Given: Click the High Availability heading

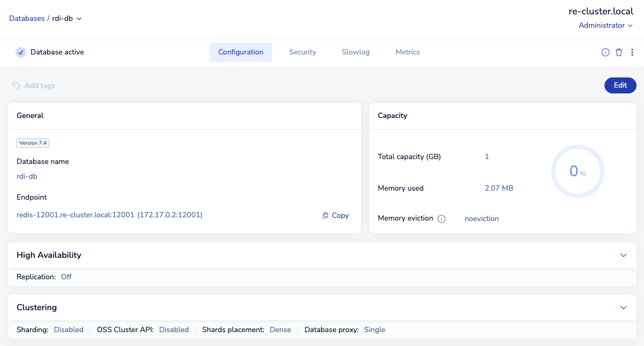Looking at the screenshot, I should (x=49, y=255).
